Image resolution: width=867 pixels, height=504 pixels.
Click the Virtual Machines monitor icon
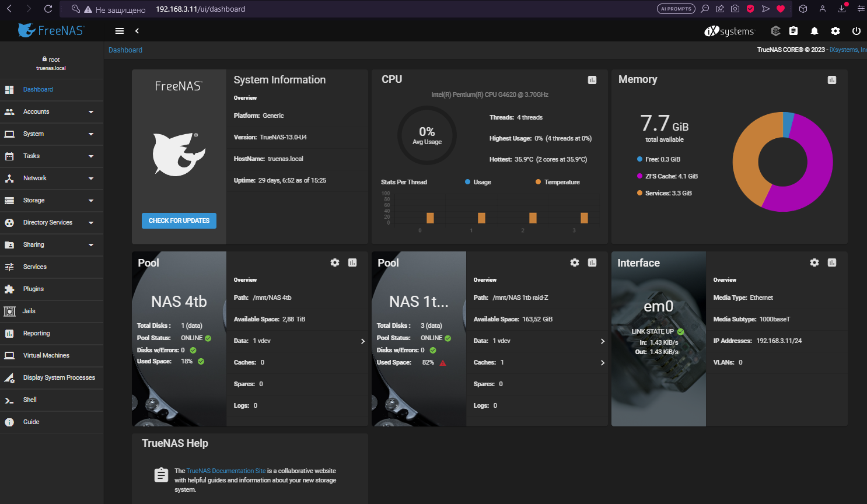click(x=9, y=355)
